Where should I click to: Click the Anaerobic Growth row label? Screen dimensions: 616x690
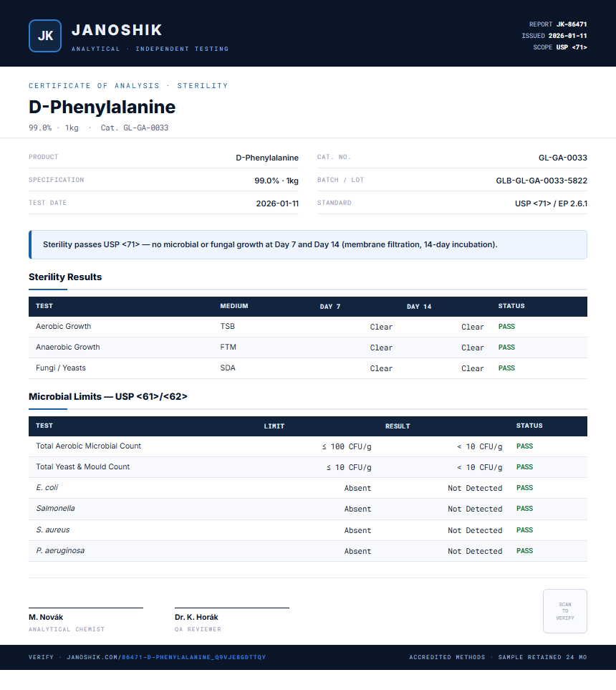tap(68, 347)
